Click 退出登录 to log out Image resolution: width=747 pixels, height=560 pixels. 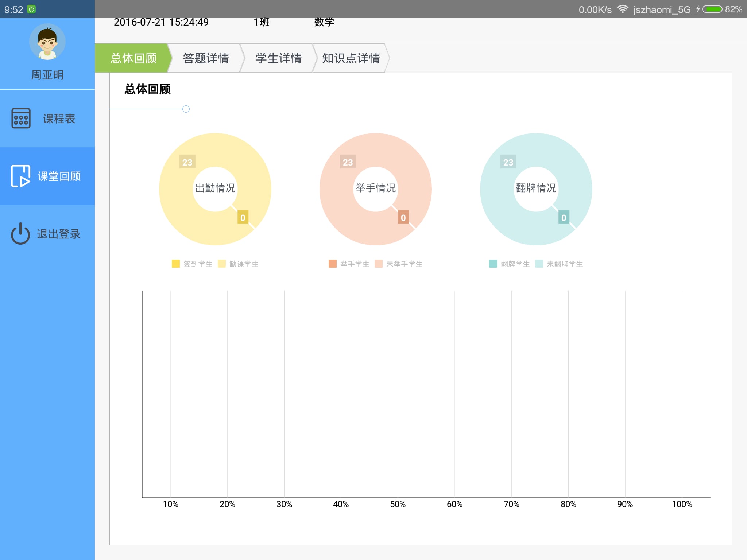(x=47, y=234)
